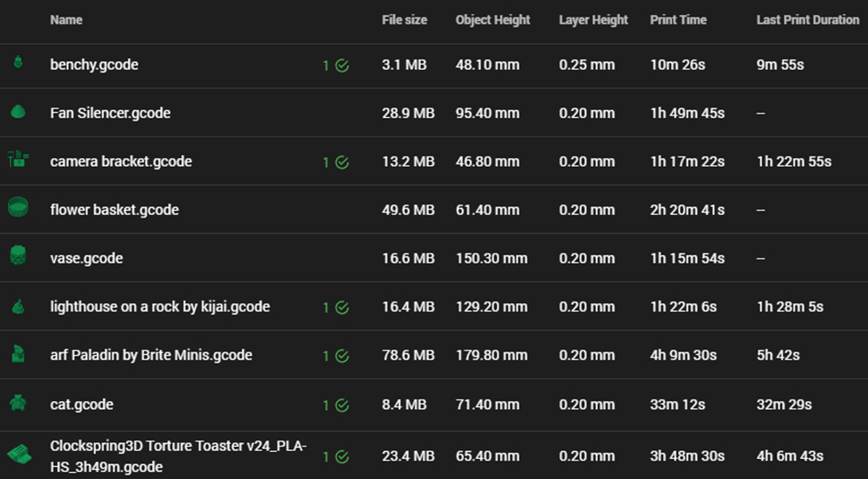This screenshot has height=479, width=868.
Task: Click the Fan Silencer model thumbnail
Action: (17, 111)
